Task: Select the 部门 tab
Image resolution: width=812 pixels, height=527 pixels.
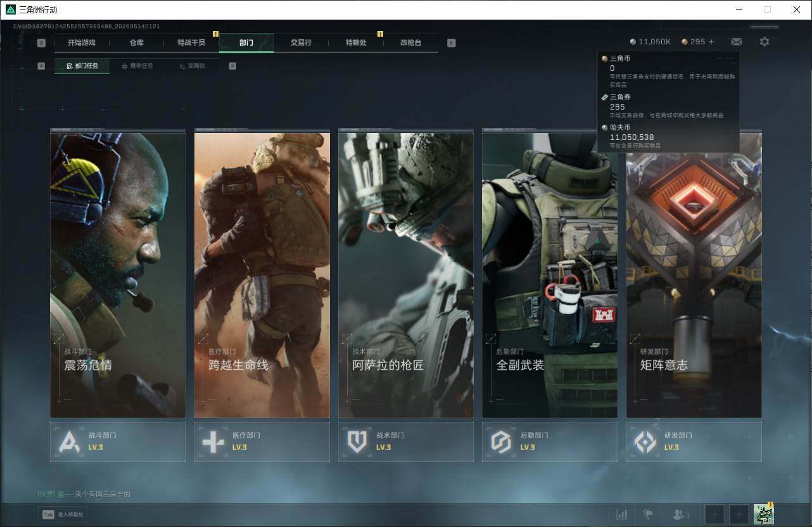Action: [x=246, y=42]
